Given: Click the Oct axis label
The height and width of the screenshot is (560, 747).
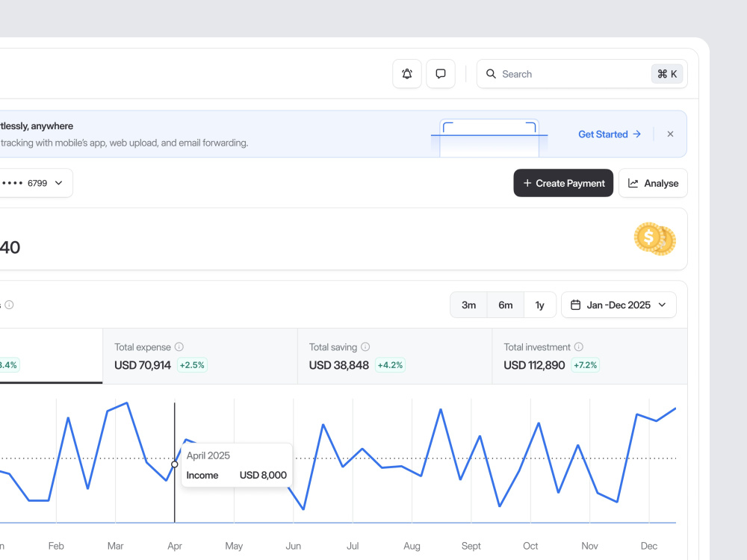Looking at the screenshot, I should (x=530, y=547).
